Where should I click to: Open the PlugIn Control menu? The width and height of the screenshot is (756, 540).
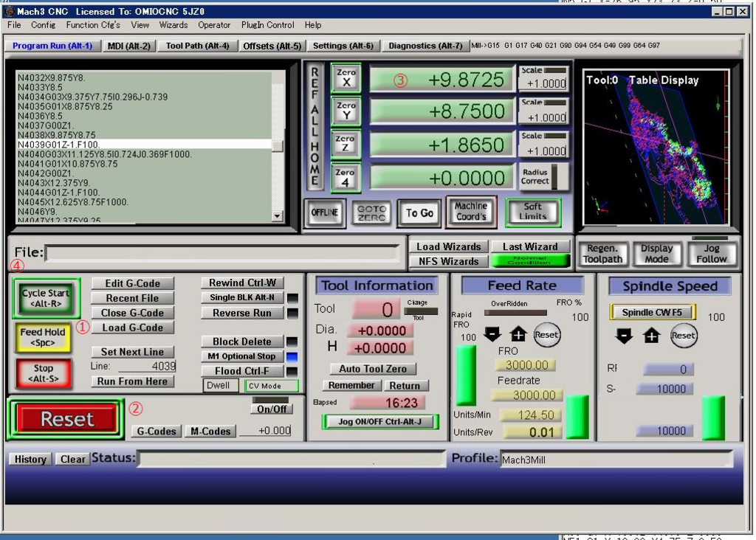[267, 25]
